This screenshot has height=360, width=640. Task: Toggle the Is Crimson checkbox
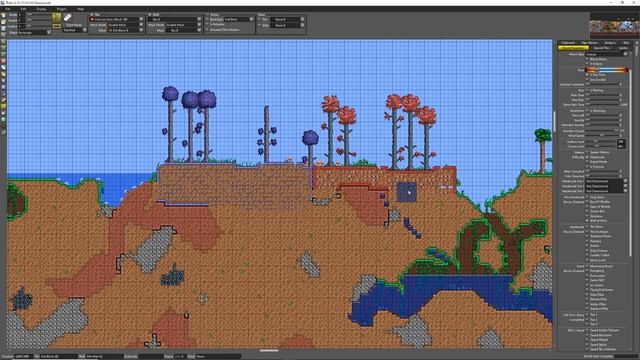(x=587, y=167)
